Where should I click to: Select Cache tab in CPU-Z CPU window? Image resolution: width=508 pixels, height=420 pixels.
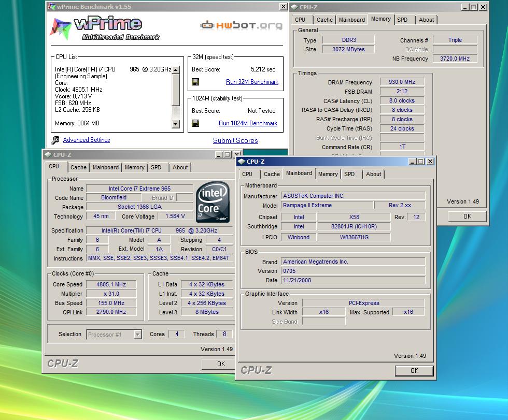(78, 167)
